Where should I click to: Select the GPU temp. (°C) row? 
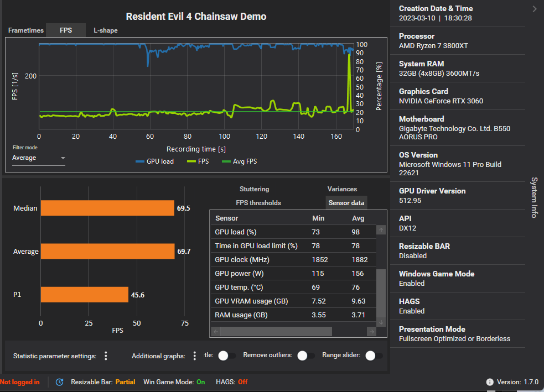(x=293, y=288)
